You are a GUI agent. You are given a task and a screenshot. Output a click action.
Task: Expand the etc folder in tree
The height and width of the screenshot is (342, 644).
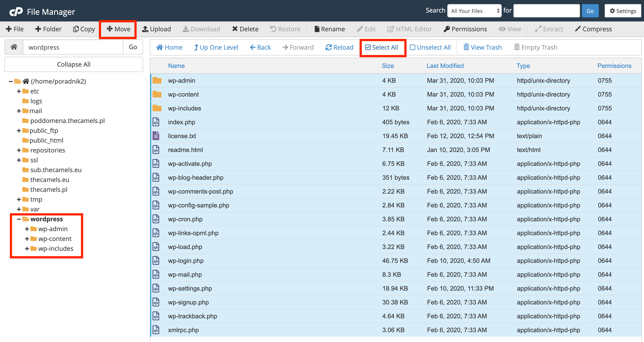pyautogui.click(x=19, y=91)
